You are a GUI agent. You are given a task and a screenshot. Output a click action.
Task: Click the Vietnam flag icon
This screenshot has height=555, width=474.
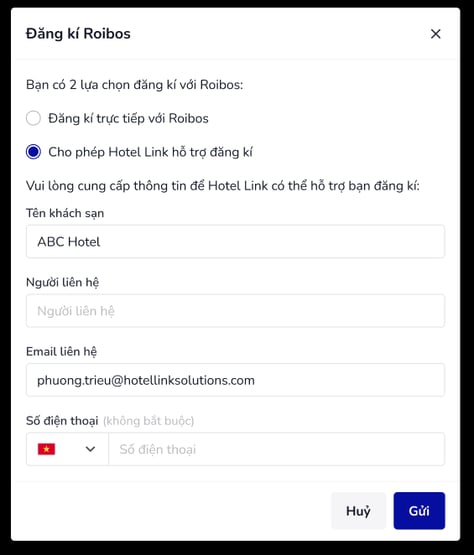(46, 449)
